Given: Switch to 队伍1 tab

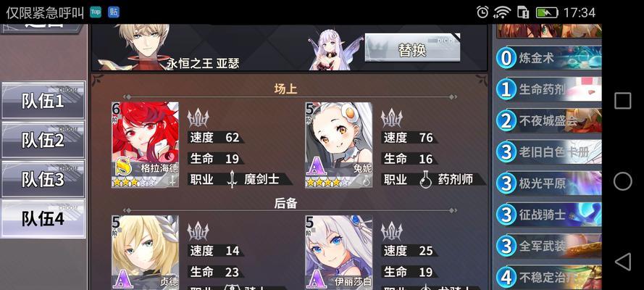Looking at the screenshot, I should pos(43,101).
